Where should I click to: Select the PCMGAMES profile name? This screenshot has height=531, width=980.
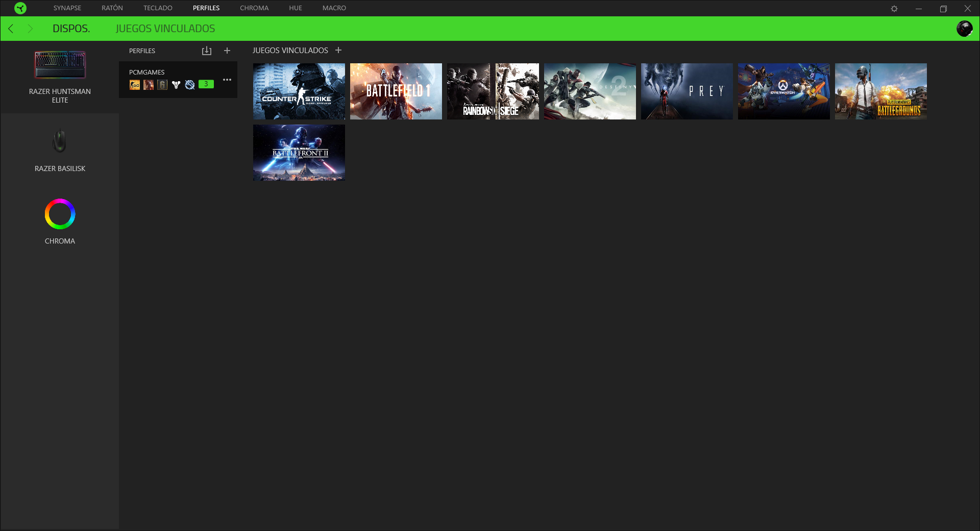147,73
